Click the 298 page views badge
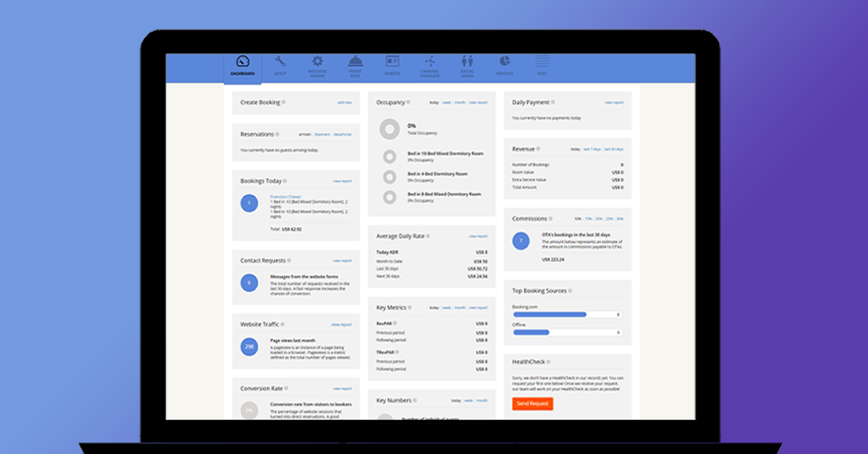 tap(249, 347)
